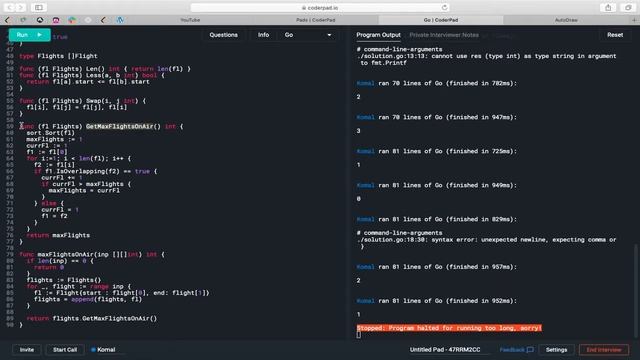This screenshot has width=640, height=360.
Task: Select the Program Output tab
Action: pos(378,35)
